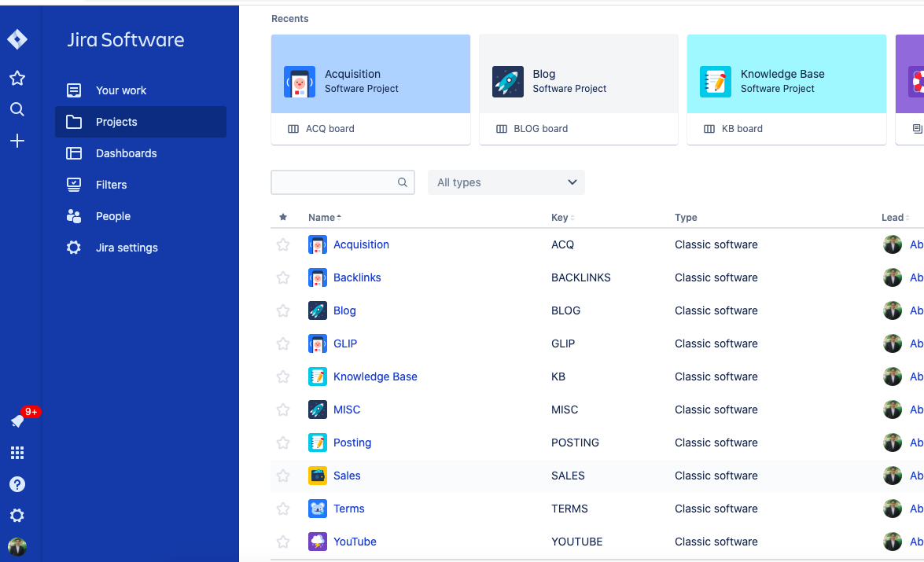The height and width of the screenshot is (562, 924).
Task: Click the Posting notepad icon in the list
Action: [318, 443]
